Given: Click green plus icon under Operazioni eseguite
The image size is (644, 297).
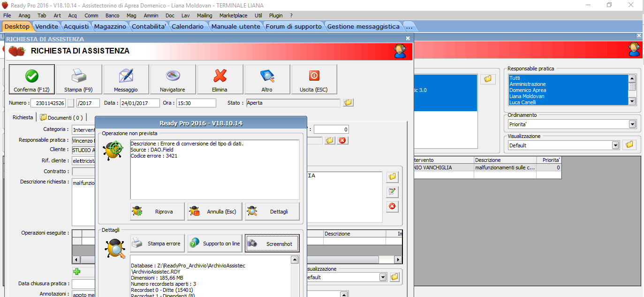Looking at the screenshot, I should point(77,271).
